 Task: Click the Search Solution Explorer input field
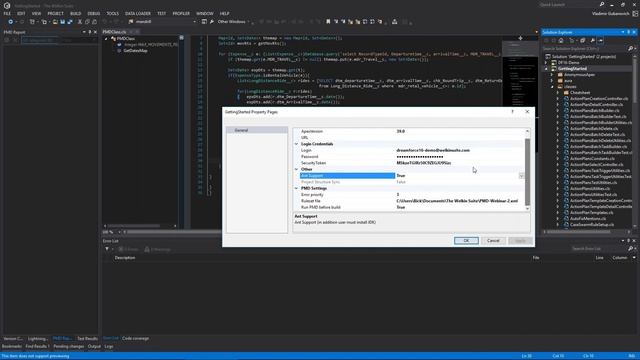(584, 49)
